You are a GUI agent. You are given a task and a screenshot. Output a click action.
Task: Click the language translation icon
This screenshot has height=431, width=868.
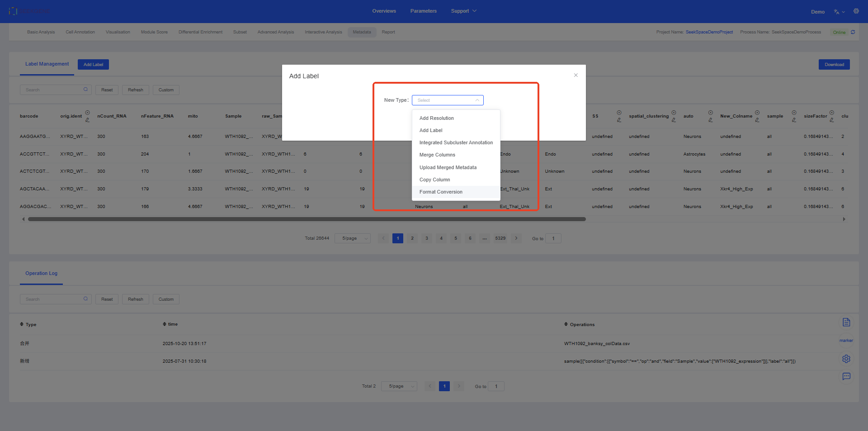point(837,12)
